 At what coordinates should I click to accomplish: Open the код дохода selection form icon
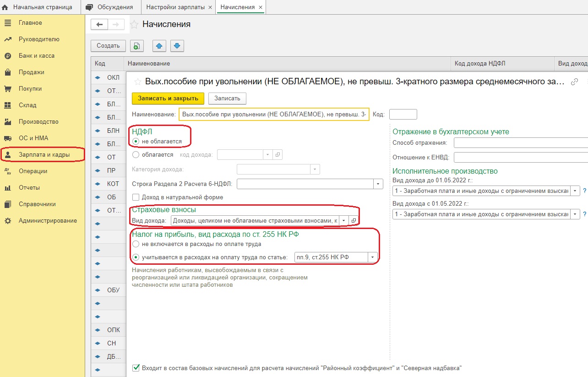coord(278,155)
